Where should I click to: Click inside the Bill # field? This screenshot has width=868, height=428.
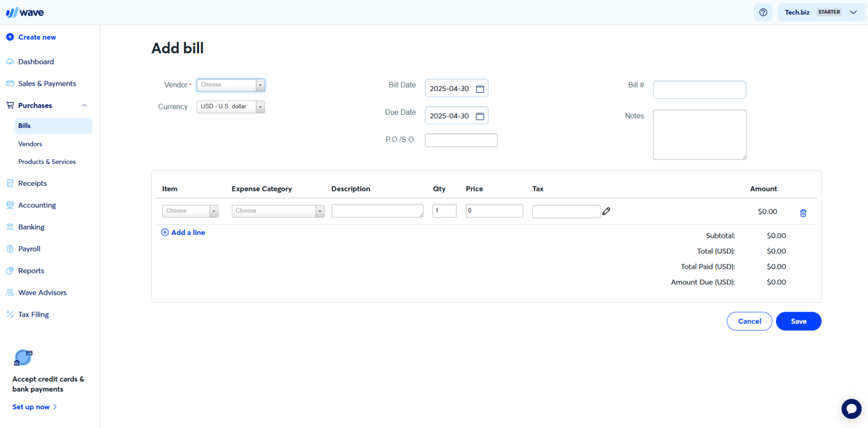point(699,89)
